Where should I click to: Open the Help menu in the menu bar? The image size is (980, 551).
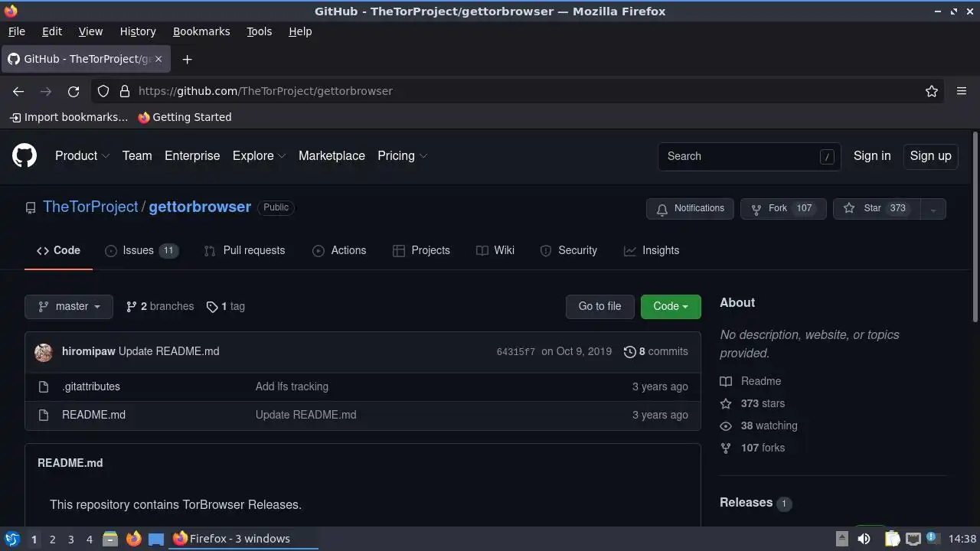coord(300,31)
